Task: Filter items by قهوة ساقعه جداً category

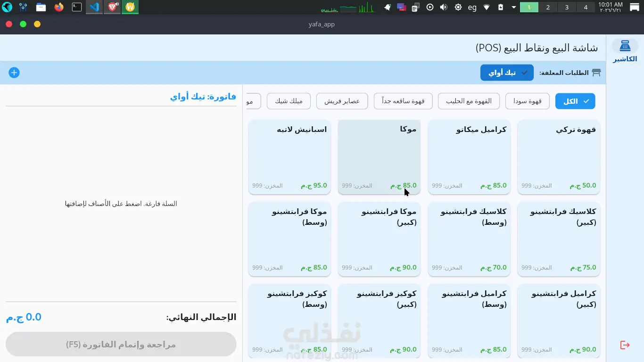Action: [x=403, y=101]
